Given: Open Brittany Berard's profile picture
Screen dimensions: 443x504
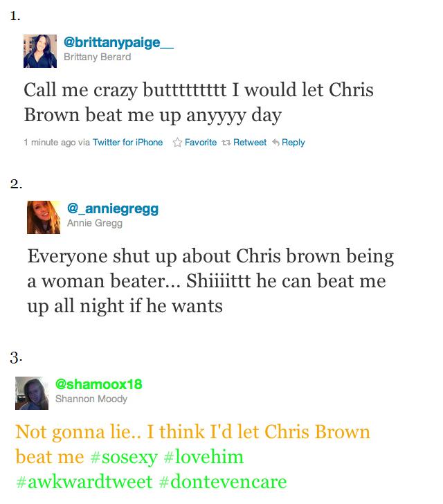Looking at the screenshot, I should pos(40,51).
